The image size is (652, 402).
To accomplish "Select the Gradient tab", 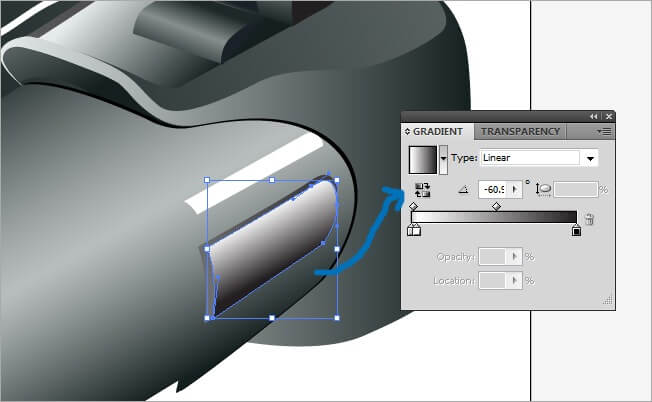I will point(438,132).
